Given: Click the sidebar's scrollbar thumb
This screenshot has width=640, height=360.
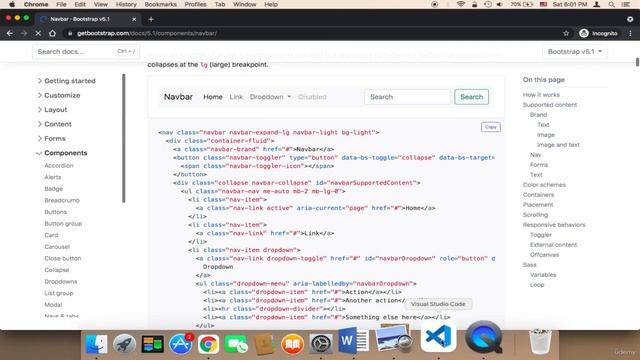Looking at the screenshot, I should (x=124, y=138).
